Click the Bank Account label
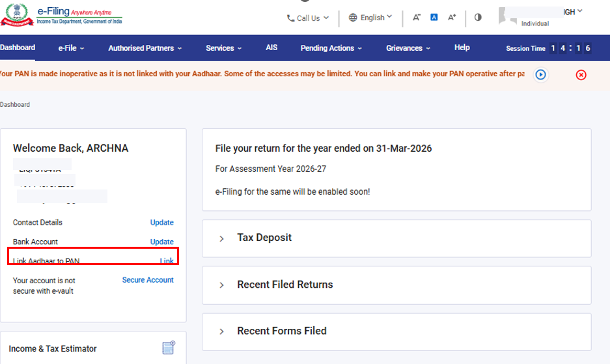 tap(35, 242)
